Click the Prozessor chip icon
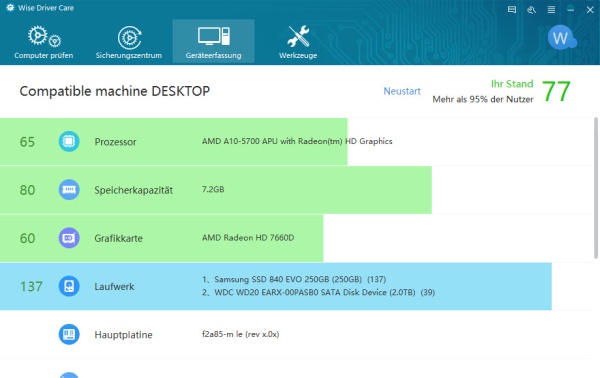The image size is (600, 378). click(x=69, y=142)
